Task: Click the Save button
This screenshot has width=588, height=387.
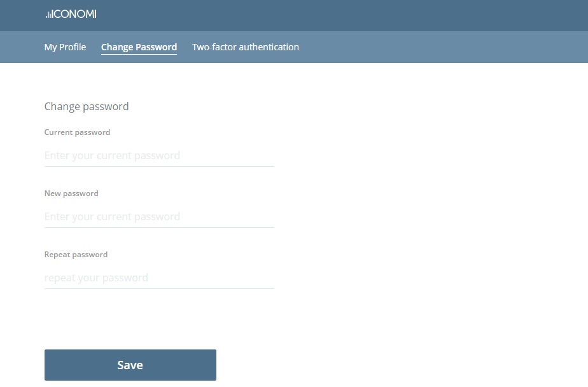Action: point(130,365)
